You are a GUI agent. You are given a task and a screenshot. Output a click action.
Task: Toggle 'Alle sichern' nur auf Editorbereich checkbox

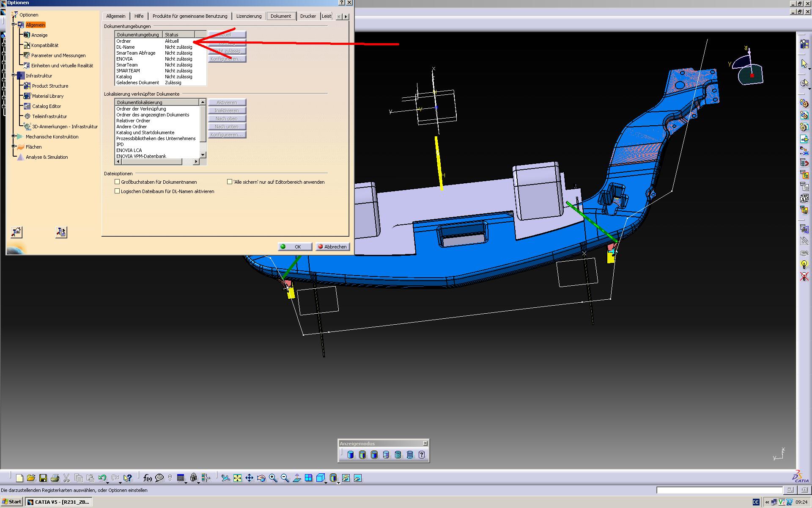(x=230, y=182)
